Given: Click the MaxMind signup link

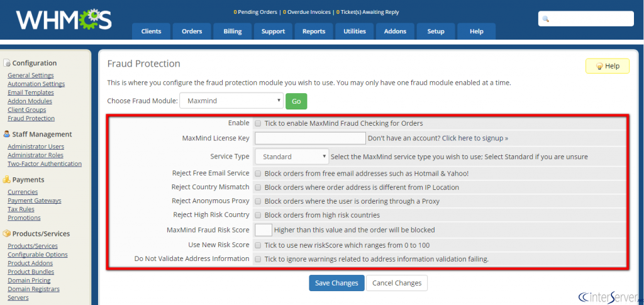Looking at the screenshot, I should point(475,138).
